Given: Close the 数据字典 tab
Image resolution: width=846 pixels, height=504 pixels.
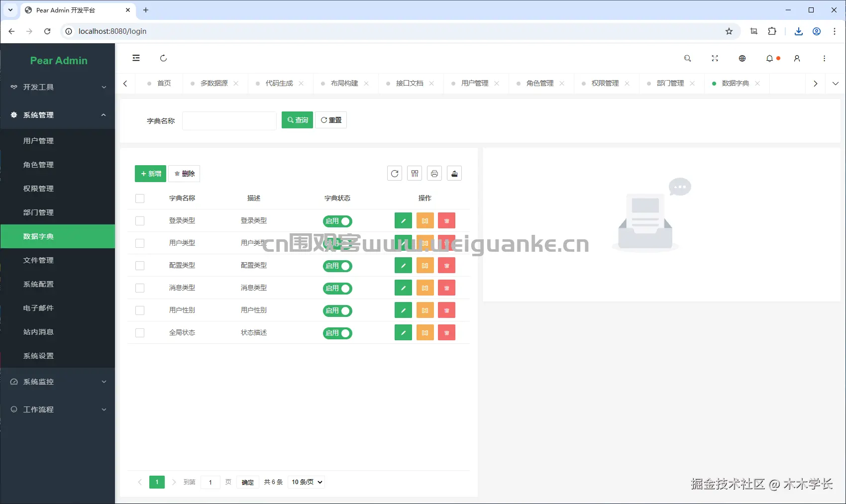Looking at the screenshot, I should 757,84.
